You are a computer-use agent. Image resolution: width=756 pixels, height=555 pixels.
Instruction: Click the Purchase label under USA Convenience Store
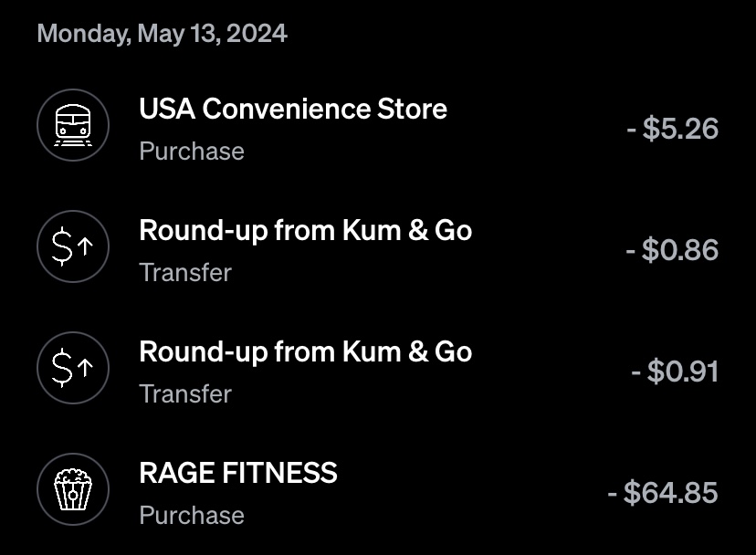point(192,152)
